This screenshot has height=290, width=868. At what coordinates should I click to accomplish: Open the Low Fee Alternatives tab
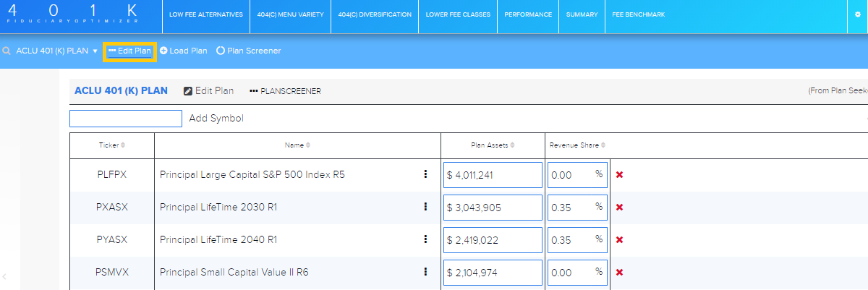tap(205, 15)
